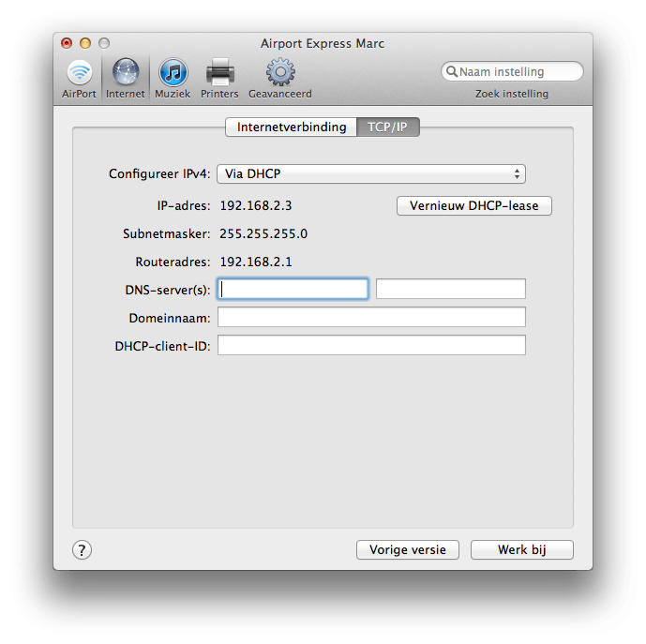Open the Muziek music settings
646x644 pixels.
[173, 79]
